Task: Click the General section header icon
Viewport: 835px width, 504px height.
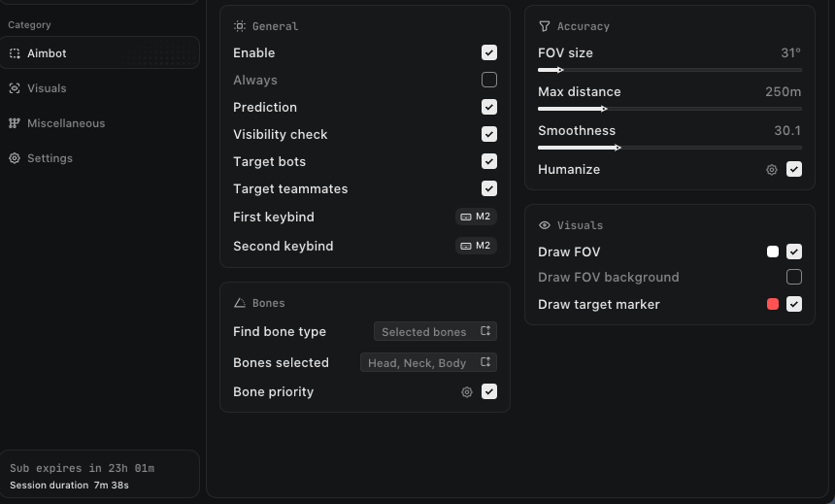Action: 240,26
